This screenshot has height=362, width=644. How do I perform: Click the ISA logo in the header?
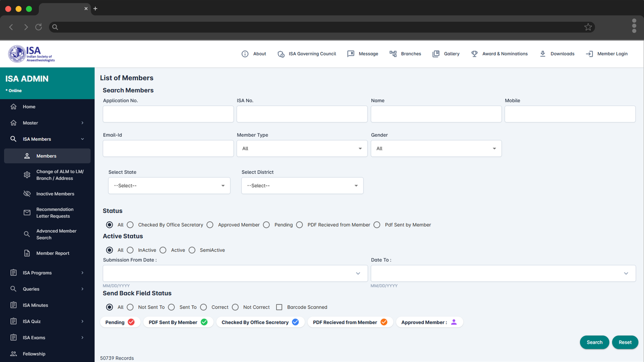point(31,54)
